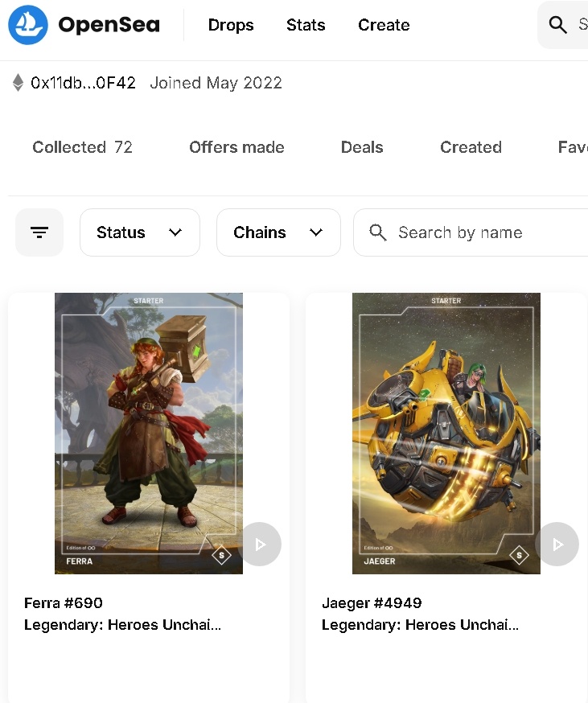This screenshot has height=703, width=588.
Task: Select the Created tab
Action: pyautogui.click(x=471, y=147)
